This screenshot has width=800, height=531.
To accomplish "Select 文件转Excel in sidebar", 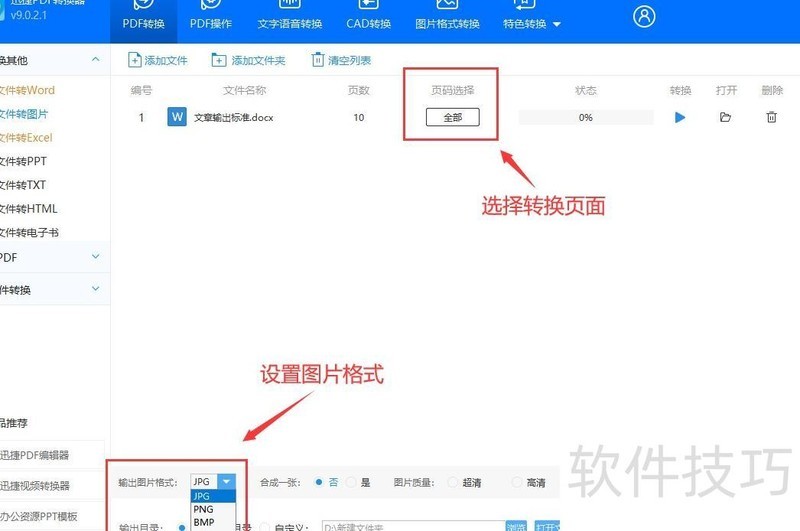I will 26,138.
